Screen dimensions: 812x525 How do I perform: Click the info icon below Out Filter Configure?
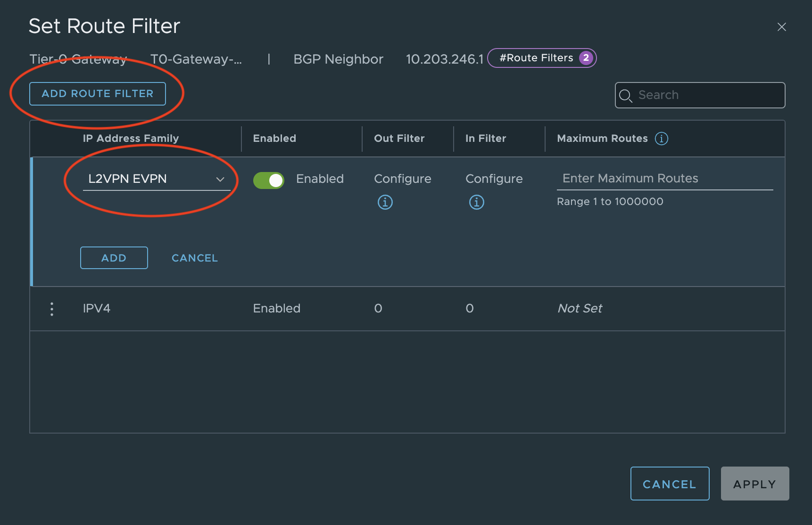click(385, 202)
